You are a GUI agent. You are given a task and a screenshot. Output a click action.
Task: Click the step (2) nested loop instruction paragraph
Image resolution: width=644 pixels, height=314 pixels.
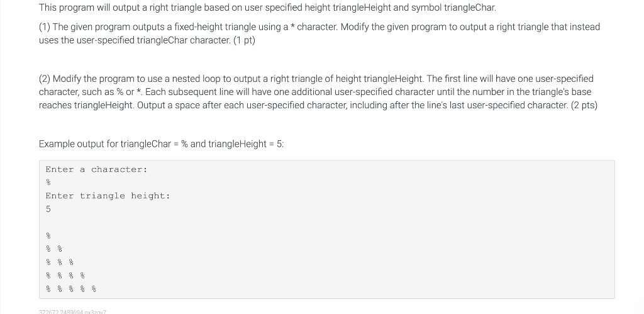point(318,92)
